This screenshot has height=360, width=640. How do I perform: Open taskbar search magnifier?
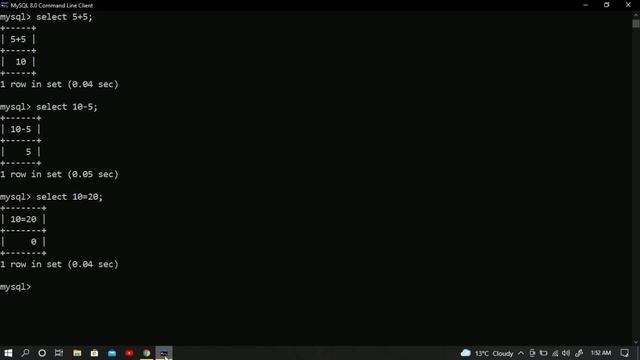pyautogui.click(x=25, y=353)
